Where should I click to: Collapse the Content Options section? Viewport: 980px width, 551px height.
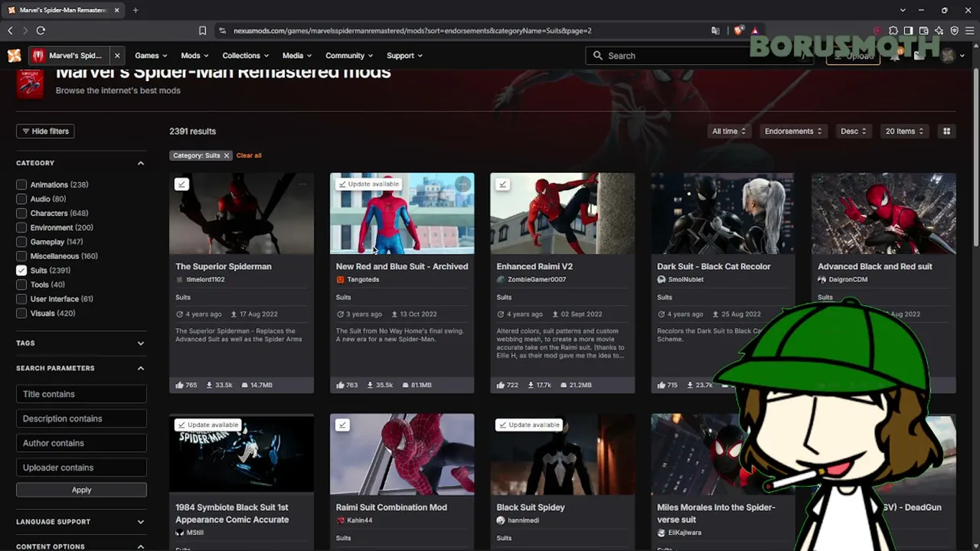point(140,546)
